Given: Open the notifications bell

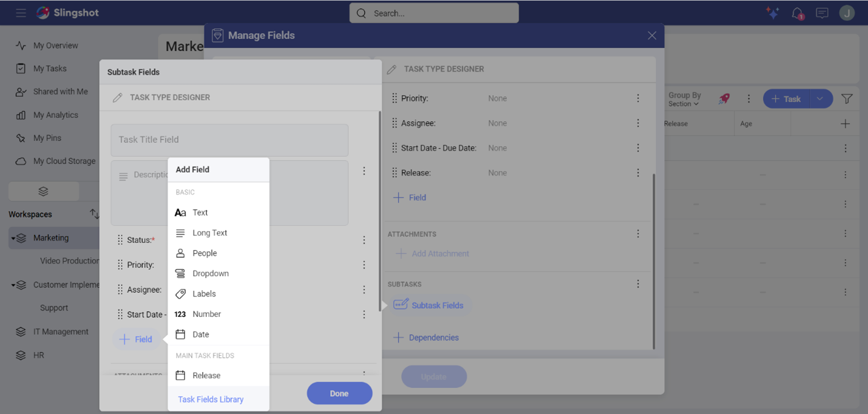Looking at the screenshot, I should 798,13.
